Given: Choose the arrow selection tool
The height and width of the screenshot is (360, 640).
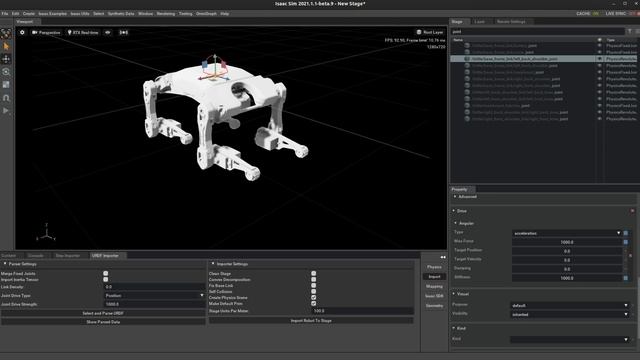Looking at the screenshot, I should (x=6, y=46).
